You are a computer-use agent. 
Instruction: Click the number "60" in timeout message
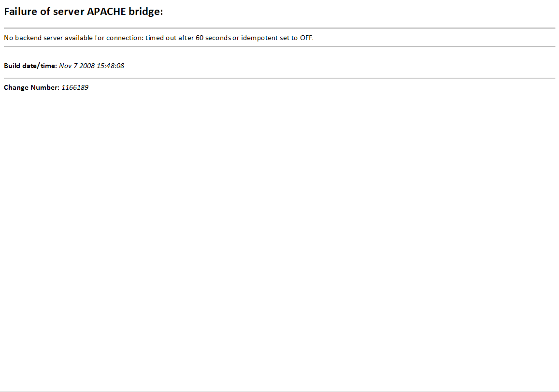coord(199,38)
